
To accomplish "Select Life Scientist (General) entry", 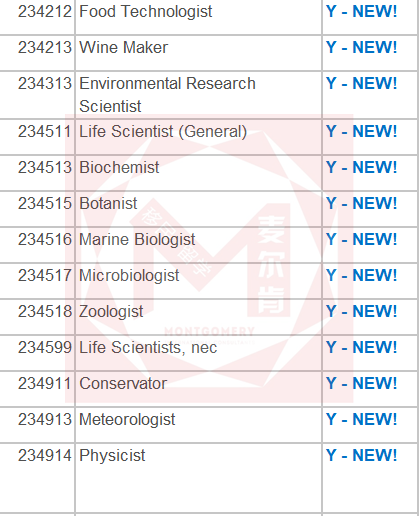I will click(163, 132).
